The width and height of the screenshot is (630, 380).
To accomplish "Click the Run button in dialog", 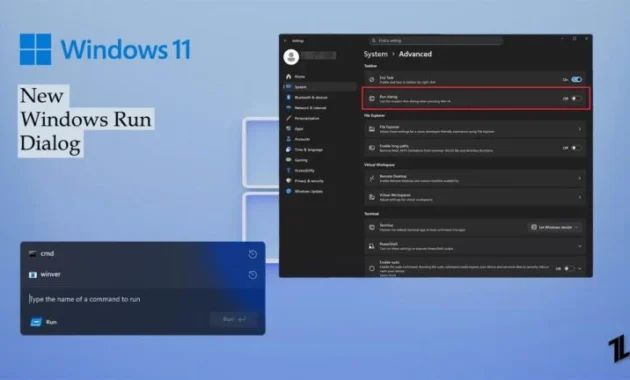I will pos(234,319).
